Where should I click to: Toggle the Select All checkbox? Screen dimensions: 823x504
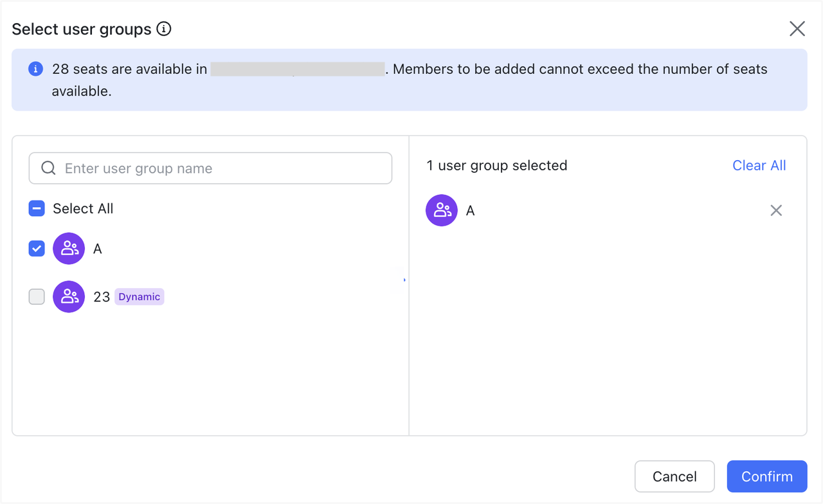pyautogui.click(x=37, y=208)
